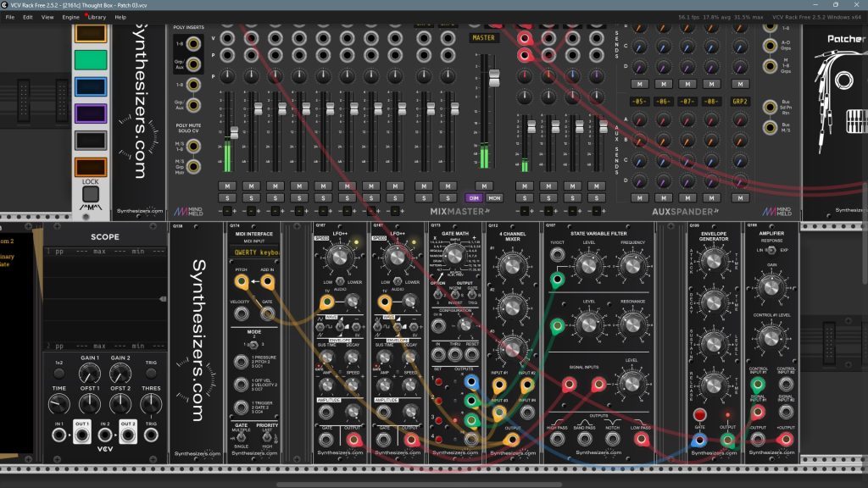This screenshot has height=488, width=868.
Task: Click the GRP2 label display on AuxSpander
Action: (x=740, y=102)
